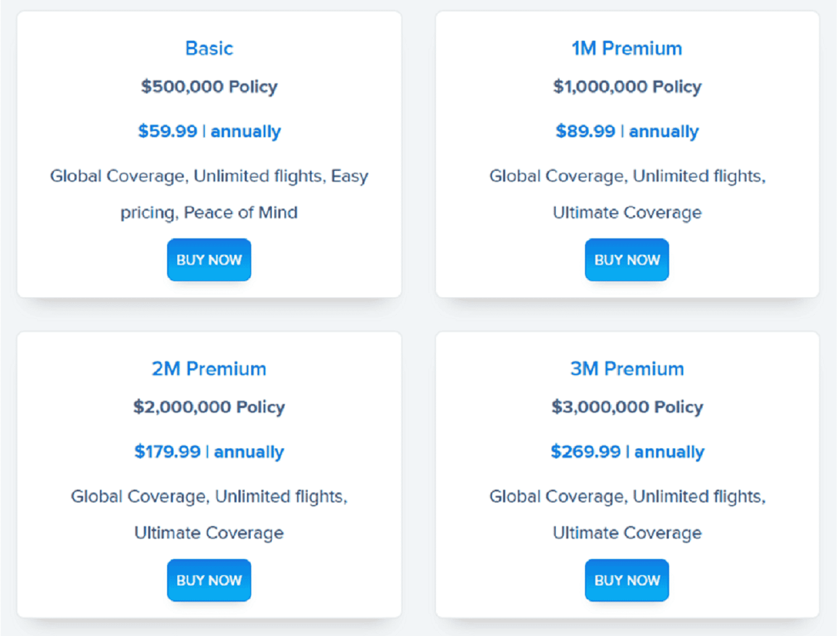Click the $3,000,000 Policy text
Image resolution: width=840 pixels, height=636 pixels.
click(x=627, y=407)
